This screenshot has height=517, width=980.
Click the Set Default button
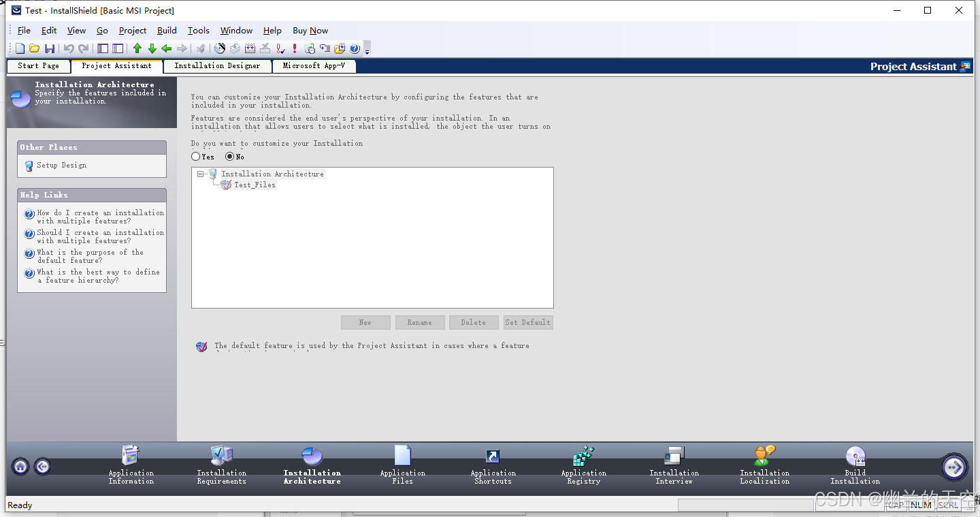pos(527,322)
